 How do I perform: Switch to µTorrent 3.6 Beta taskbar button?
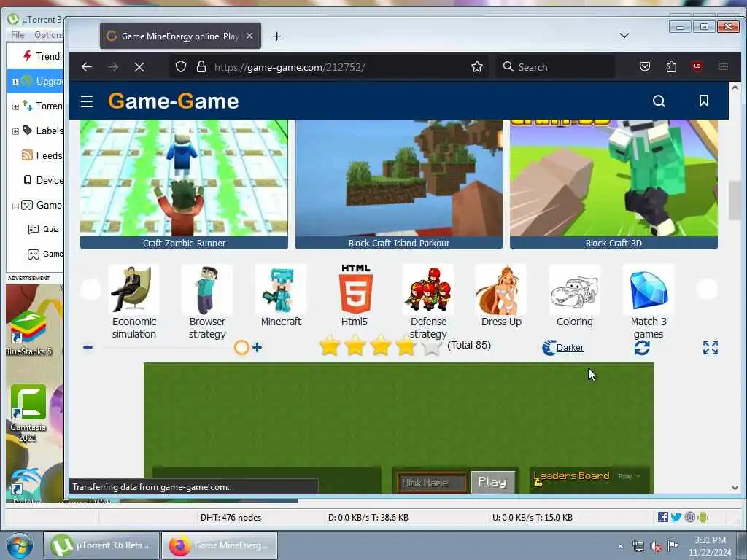(x=101, y=545)
